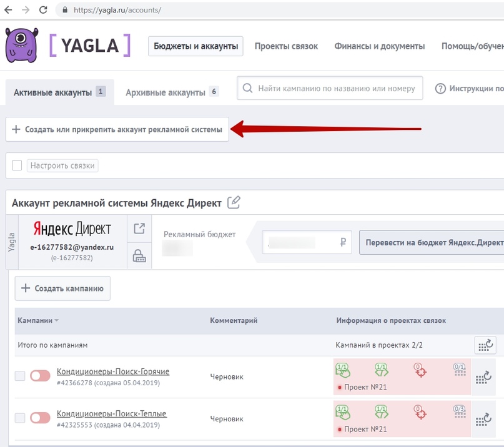Click the question mark icon beside Инструкции

coord(440,89)
